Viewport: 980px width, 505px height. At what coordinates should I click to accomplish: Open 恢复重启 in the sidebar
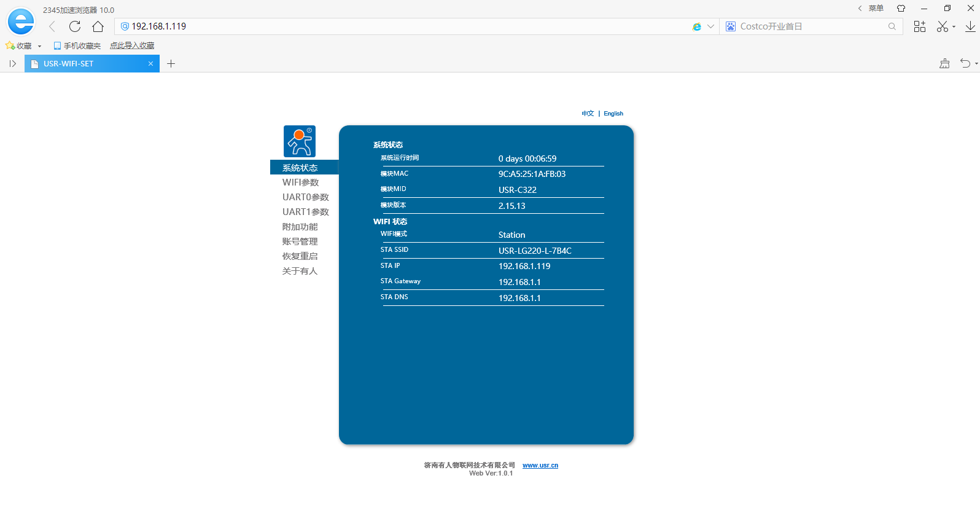(x=300, y=256)
